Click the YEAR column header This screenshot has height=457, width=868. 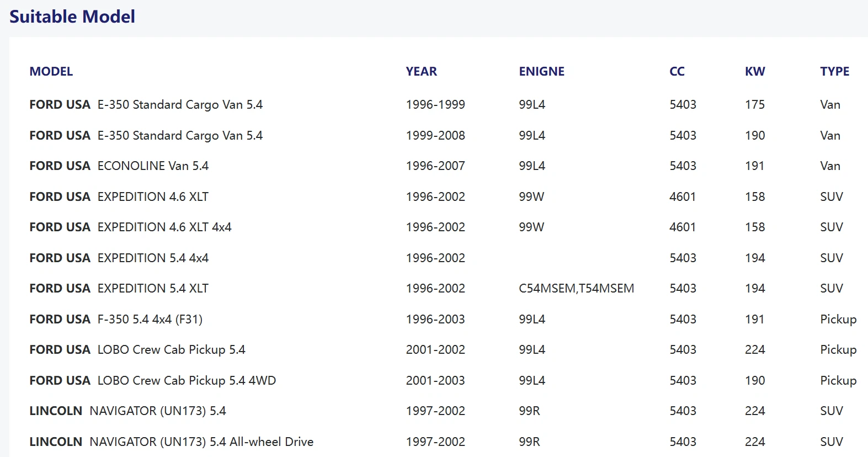point(422,71)
